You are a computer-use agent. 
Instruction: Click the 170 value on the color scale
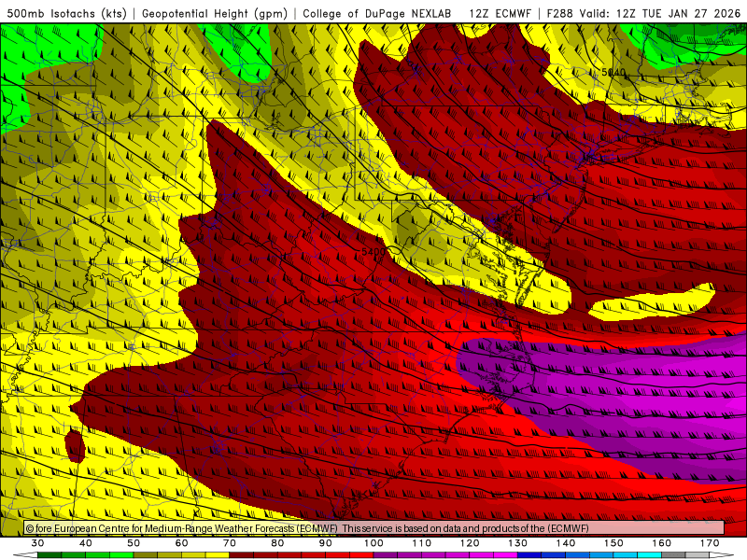pos(710,543)
